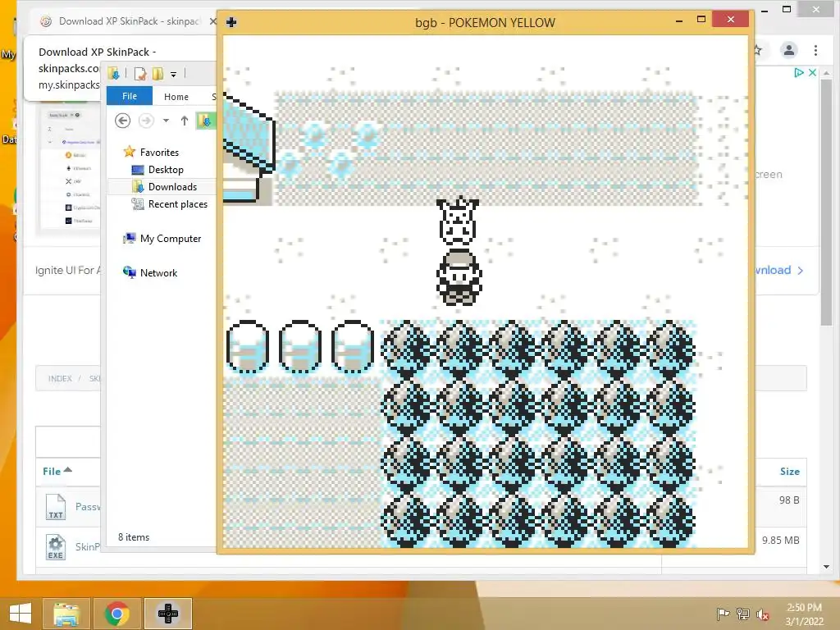The image size is (840, 630).
Task: Go up one folder in Explorer
Action: pyautogui.click(x=185, y=121)
